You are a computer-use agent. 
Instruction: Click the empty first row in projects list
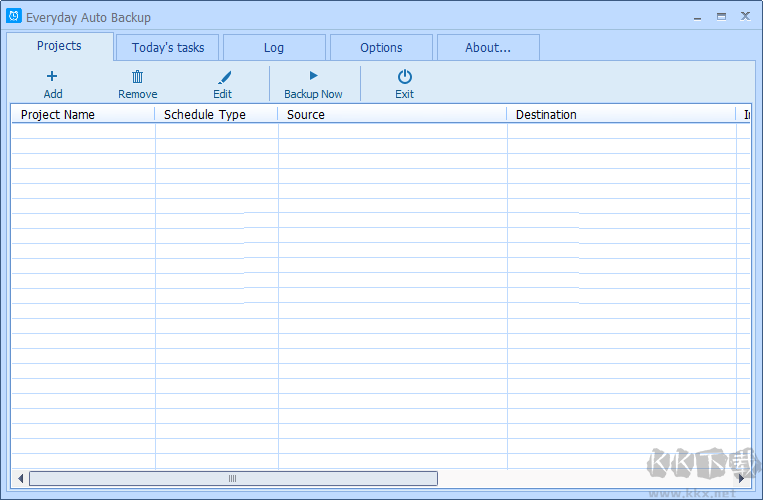pos(300,131)
